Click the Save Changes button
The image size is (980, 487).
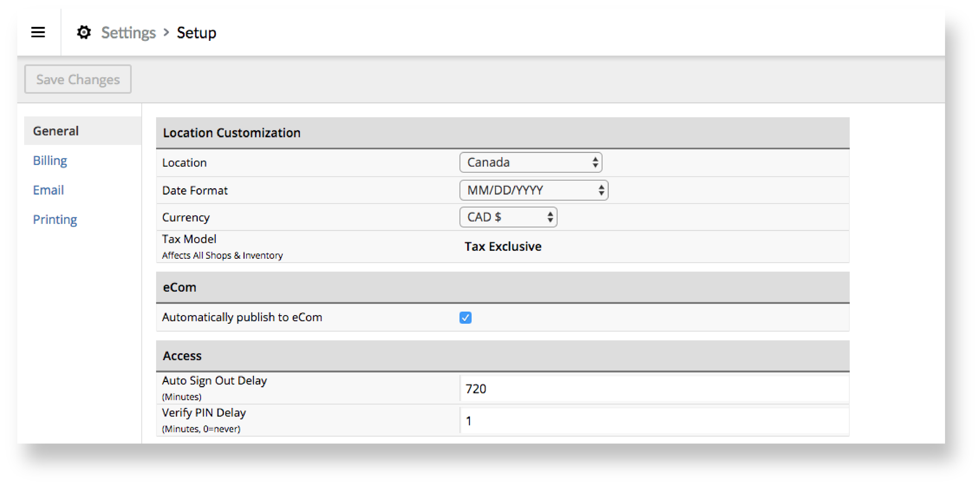78,79
